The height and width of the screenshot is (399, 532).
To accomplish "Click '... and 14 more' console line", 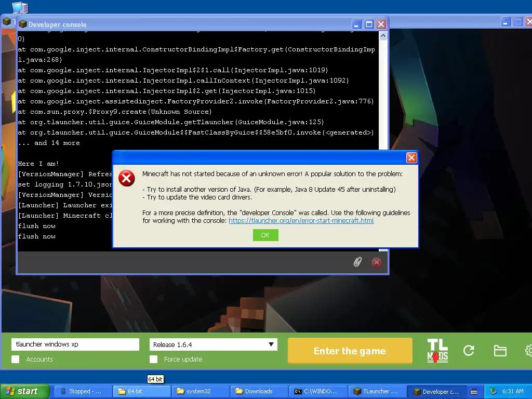I will point(49,143).
